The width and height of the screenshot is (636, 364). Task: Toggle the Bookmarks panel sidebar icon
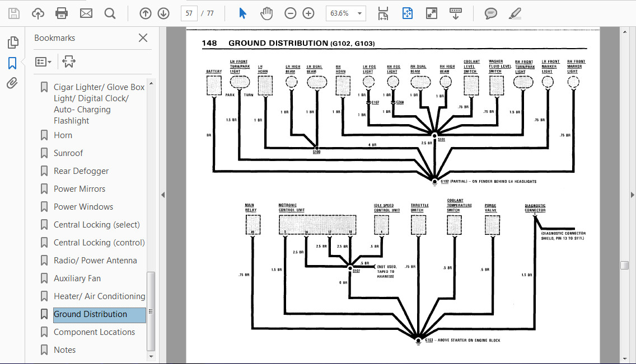tap(12, 63)
